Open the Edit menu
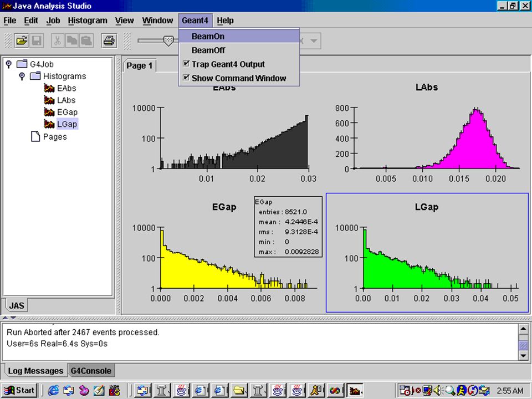The width and height of the screenshot is (532, 399). pyautogui.click(x=31, y=21)
